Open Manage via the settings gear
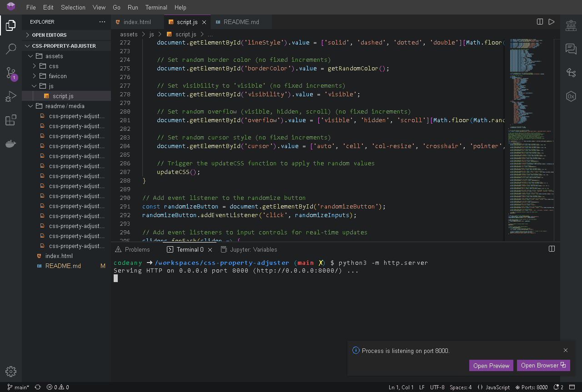This screenshot has height=392, width=582. (x=11, y=371)
